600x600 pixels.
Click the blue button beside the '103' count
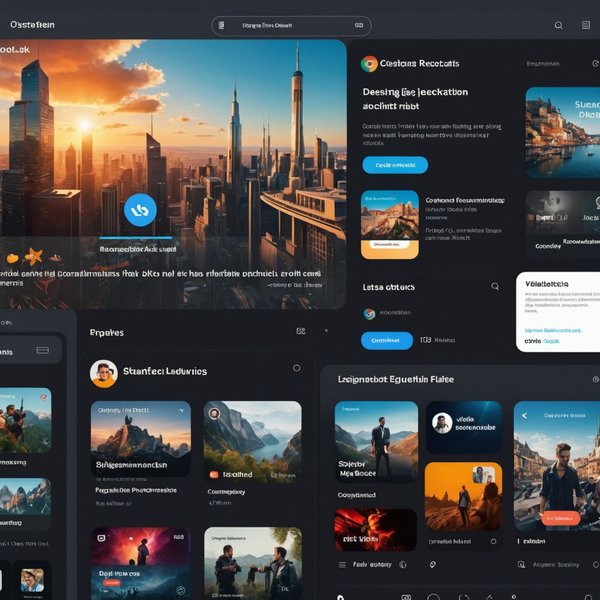tap(386, 340)
